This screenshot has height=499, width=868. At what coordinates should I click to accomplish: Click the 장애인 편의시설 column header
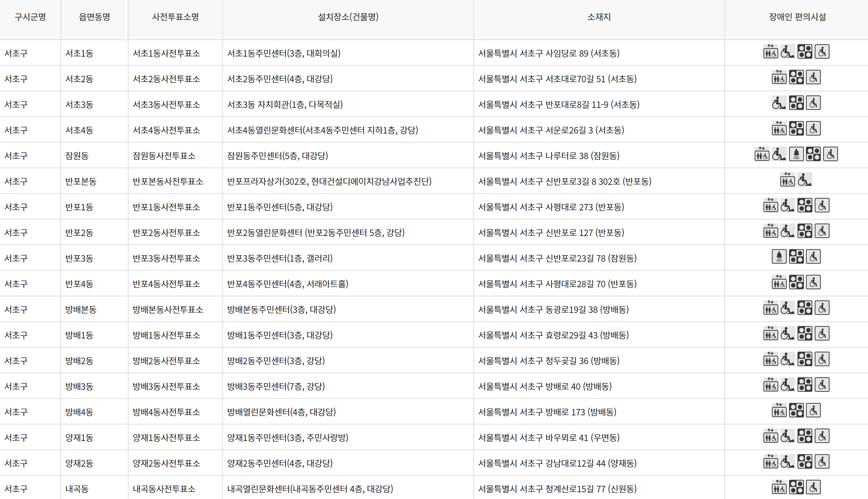[x=797, y=17]
